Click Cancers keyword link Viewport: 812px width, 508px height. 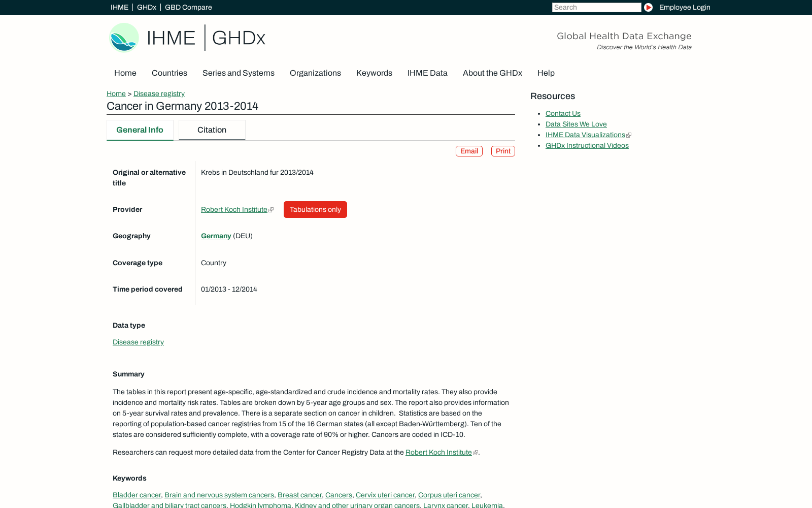(339, 495)
